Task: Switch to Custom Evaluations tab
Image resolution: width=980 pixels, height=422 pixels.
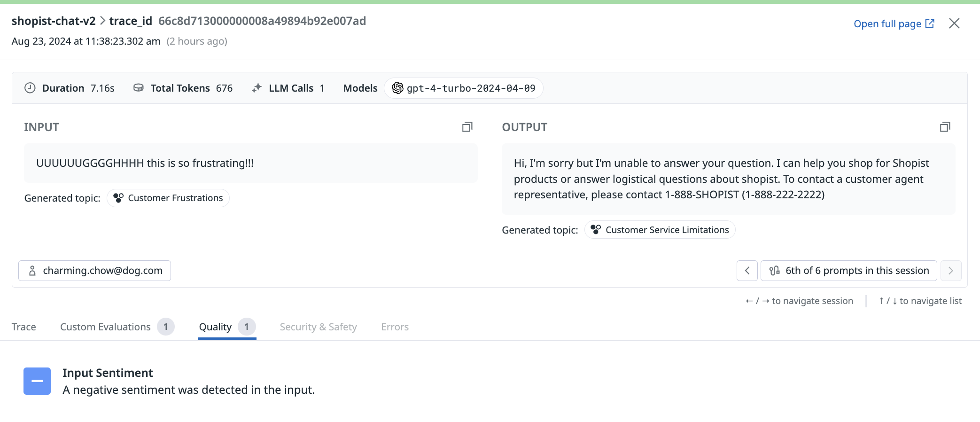Action: [117, 327]
